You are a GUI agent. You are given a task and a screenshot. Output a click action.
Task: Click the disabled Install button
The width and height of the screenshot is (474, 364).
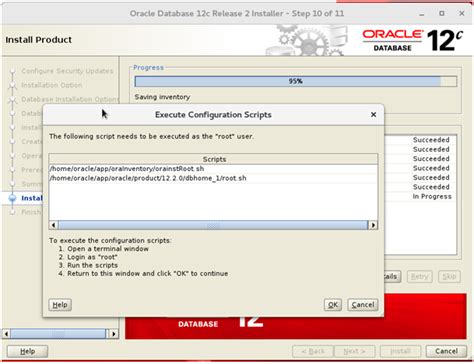(x=400, y=351)
